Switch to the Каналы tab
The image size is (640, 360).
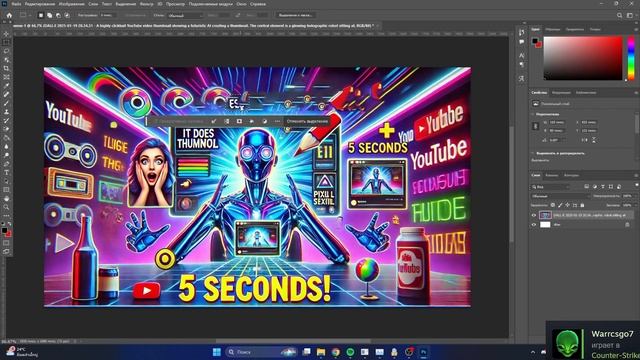click(x=552, y=176)
